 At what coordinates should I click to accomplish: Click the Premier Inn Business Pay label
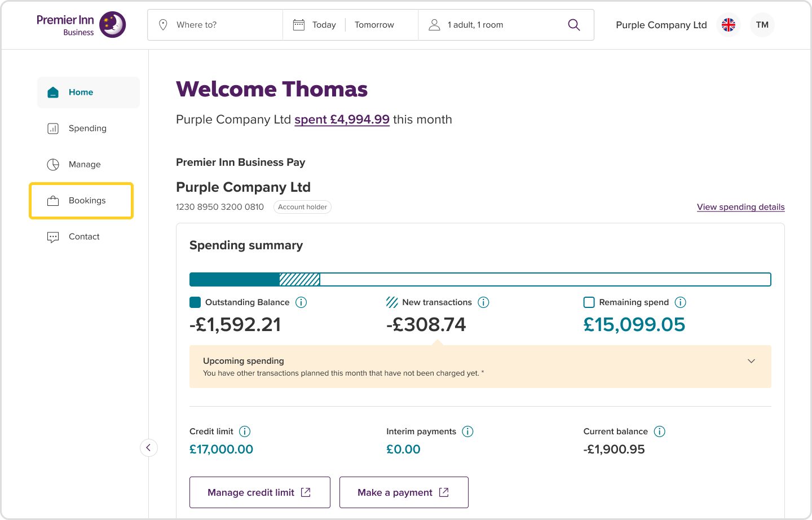(241, 162)
